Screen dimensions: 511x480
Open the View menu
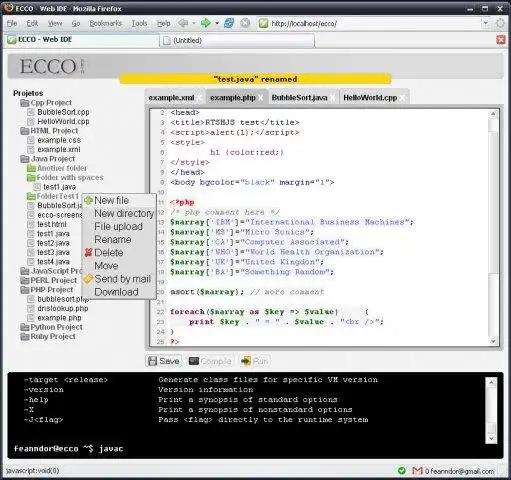55,23
